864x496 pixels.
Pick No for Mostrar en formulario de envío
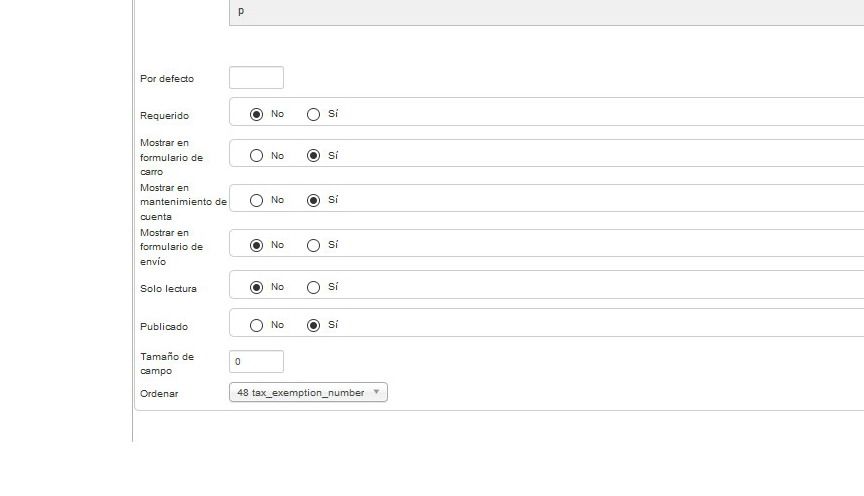click(x=256, y=245)
